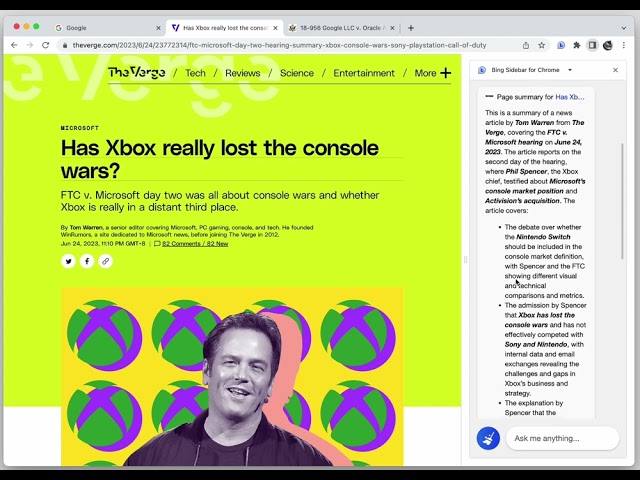Click the address bar URL
The image size is (640, 480).
279,45
